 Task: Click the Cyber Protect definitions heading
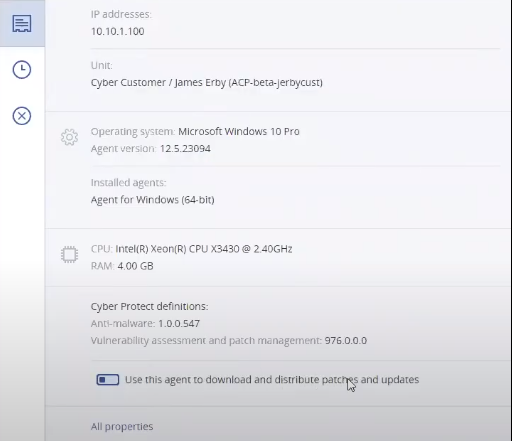click(x=149, y=306)
